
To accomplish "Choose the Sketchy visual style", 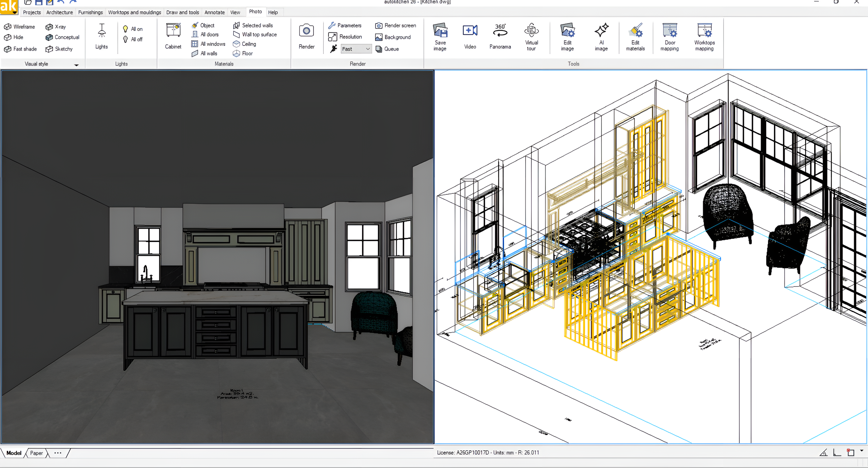I will 59,49.
